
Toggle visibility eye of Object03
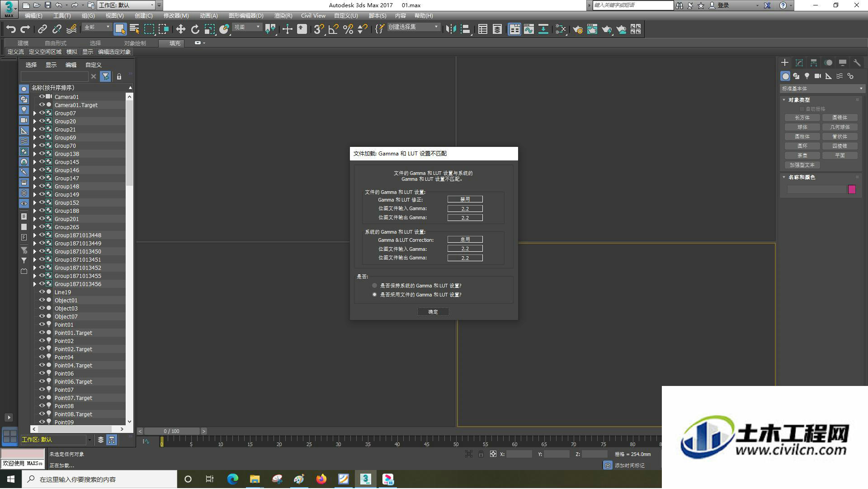pos(42,308)
